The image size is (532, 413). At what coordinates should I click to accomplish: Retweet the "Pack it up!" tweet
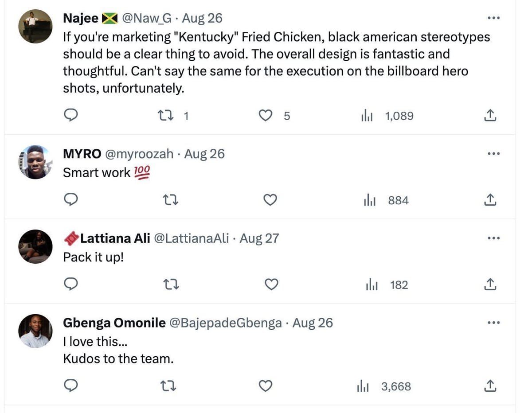pyautogui.click(x=171, y=284)
